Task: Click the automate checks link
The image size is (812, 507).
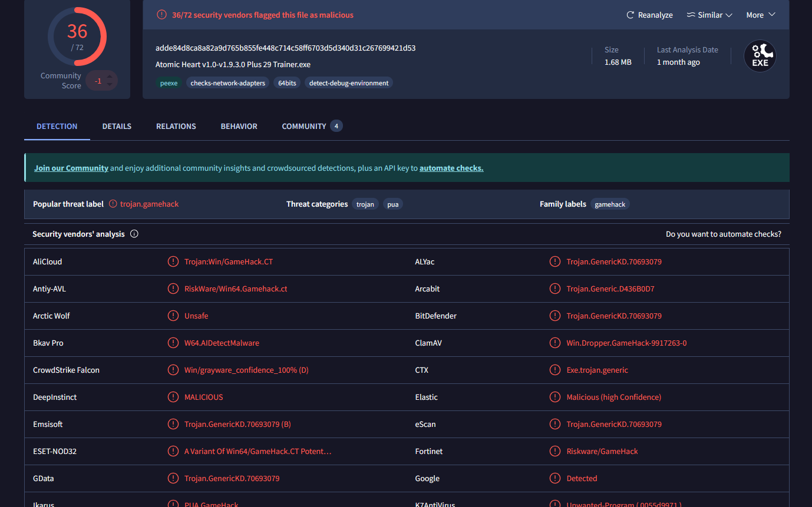Action: tap(451, 168)
